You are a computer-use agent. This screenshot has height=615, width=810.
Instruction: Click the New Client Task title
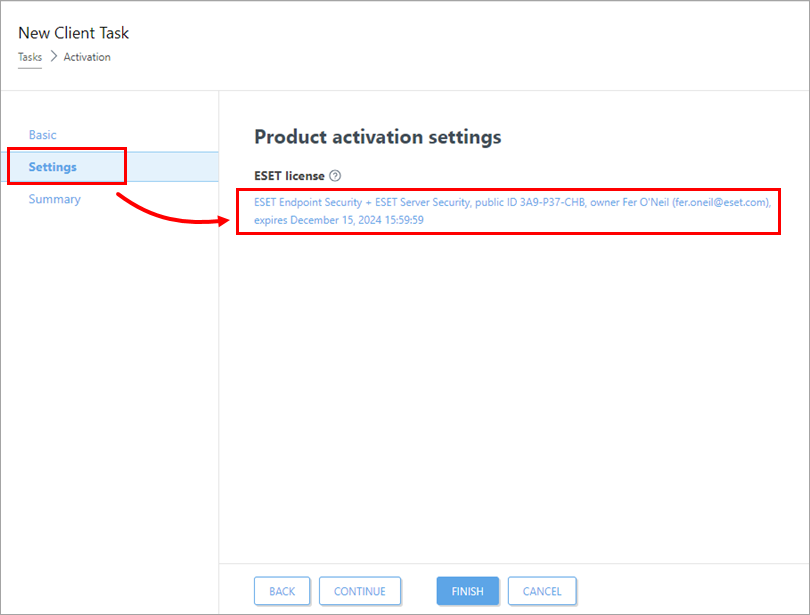tap(74, 33)
